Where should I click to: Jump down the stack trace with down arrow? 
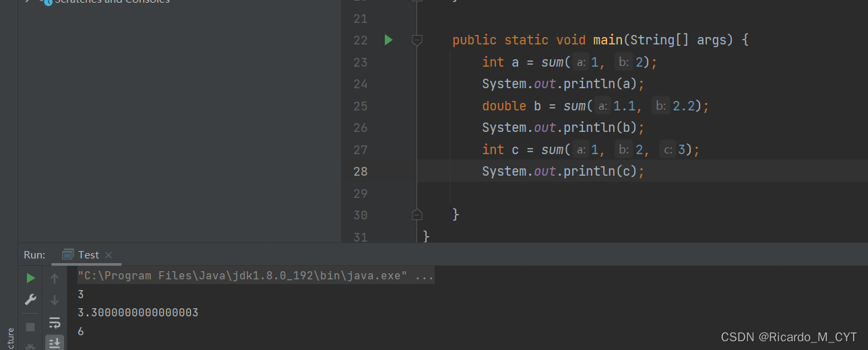55,300
